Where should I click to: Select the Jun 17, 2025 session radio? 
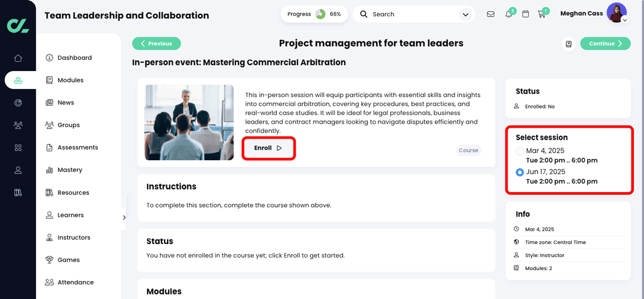[519, 172]
